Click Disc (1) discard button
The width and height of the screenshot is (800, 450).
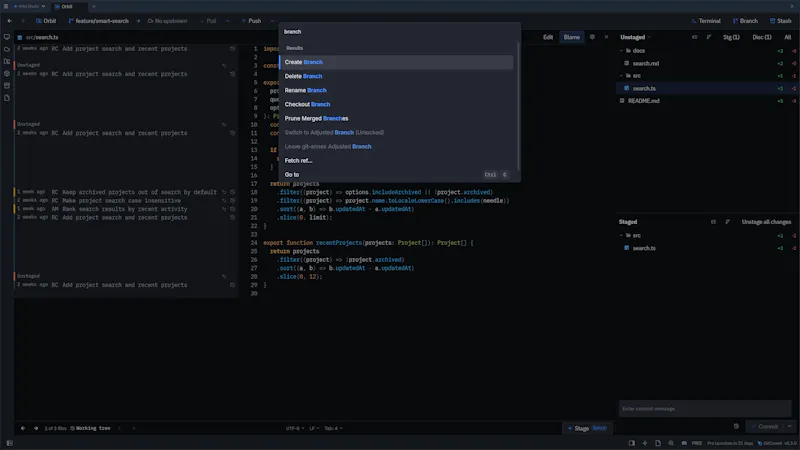click(762, 37)
